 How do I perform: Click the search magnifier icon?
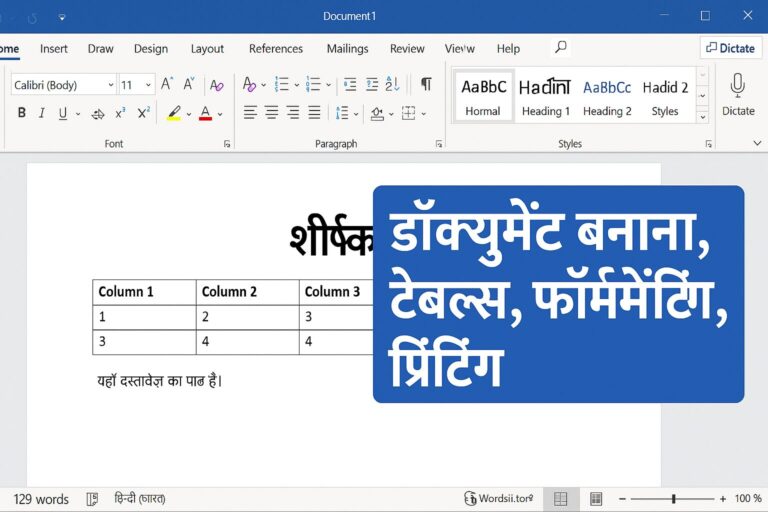click(x=561, y=48)
